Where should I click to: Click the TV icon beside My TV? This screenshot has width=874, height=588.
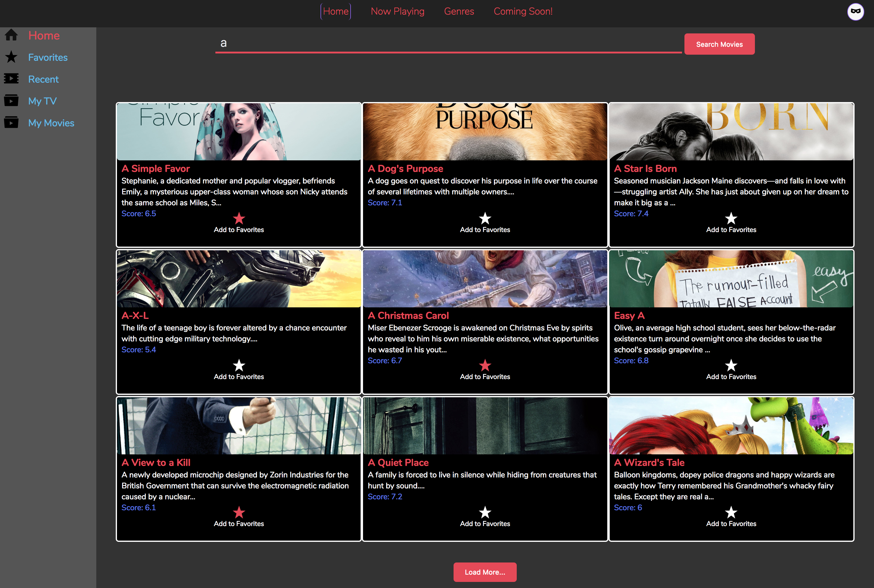click(x=11, y=101)
